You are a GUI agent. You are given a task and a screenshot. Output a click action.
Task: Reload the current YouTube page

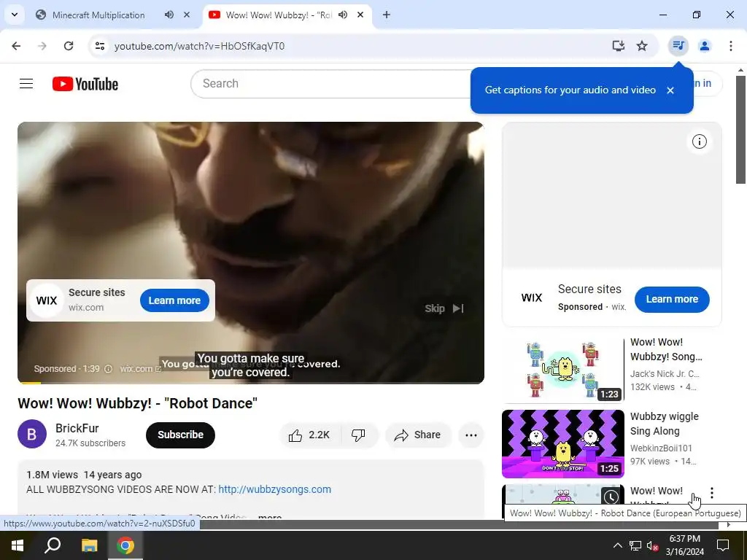point(69,46)
